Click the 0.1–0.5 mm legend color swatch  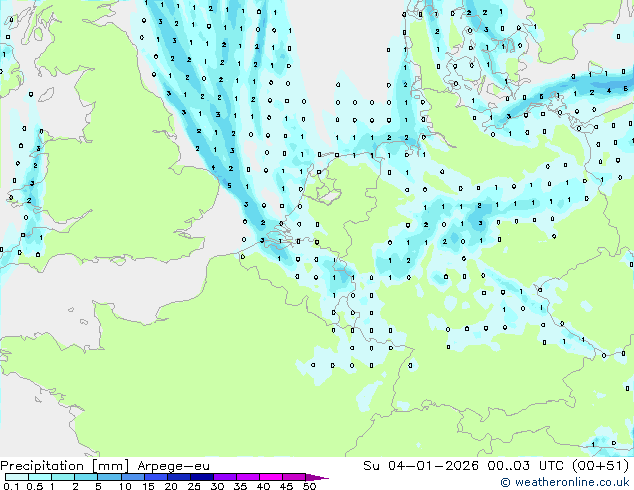17,477
